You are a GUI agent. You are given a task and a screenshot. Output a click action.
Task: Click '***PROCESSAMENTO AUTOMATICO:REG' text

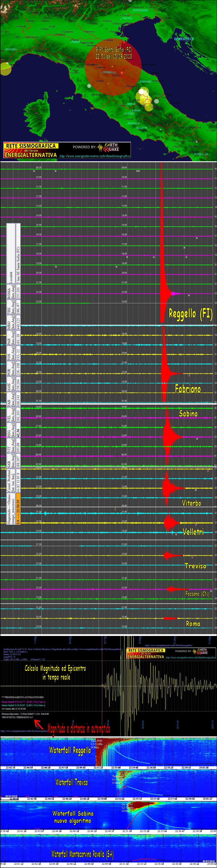point(22,697)
